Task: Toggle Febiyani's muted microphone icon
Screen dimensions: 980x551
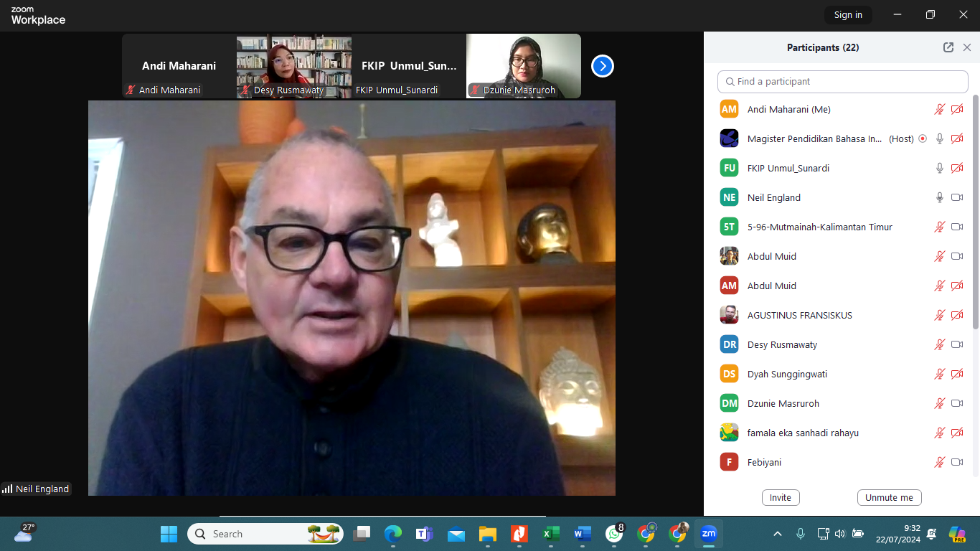Action: pyautogui.click(x=939, y=462)
